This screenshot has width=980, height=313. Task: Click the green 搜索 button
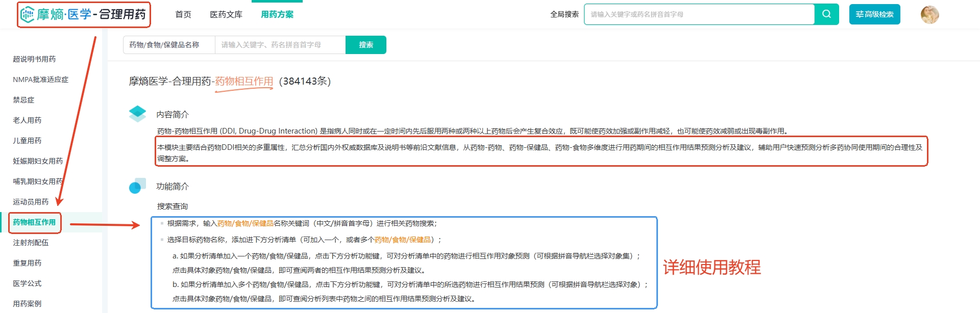tap(366, 45)
